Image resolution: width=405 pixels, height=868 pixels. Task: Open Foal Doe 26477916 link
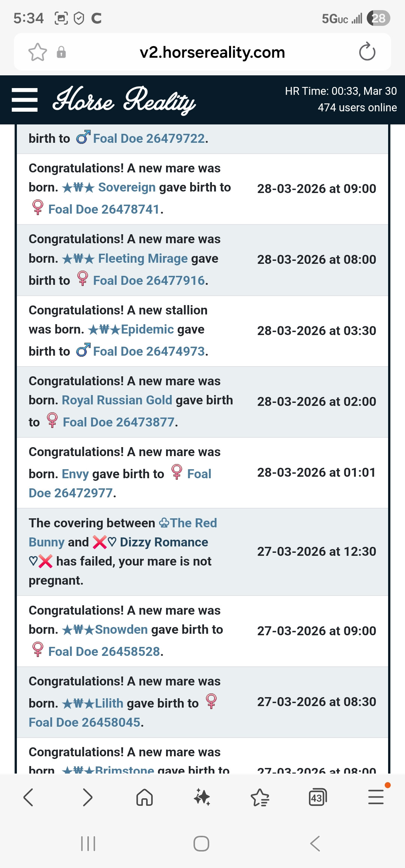click(x=149, y=280)
